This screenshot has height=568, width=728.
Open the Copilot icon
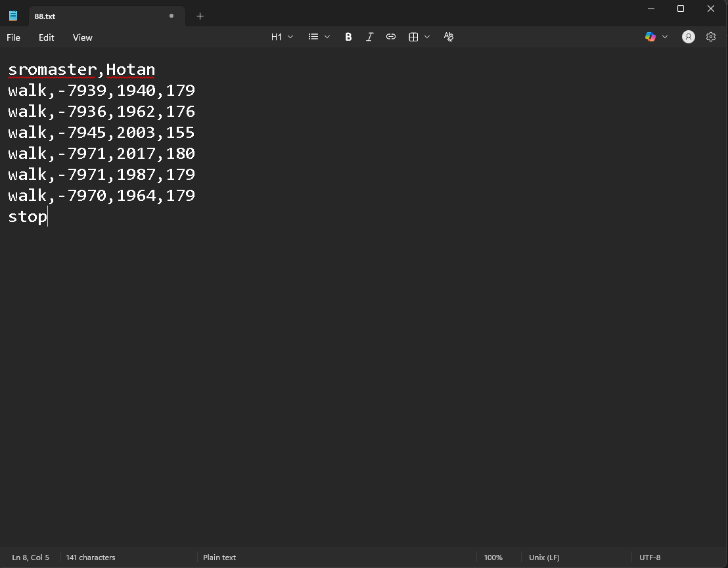coord(650,37)
